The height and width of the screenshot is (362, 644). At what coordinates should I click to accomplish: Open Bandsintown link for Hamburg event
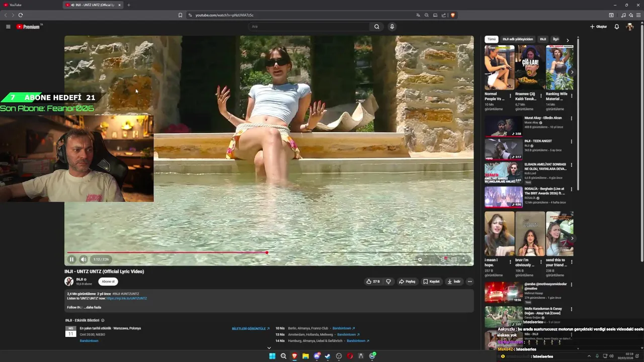(358, 340)
